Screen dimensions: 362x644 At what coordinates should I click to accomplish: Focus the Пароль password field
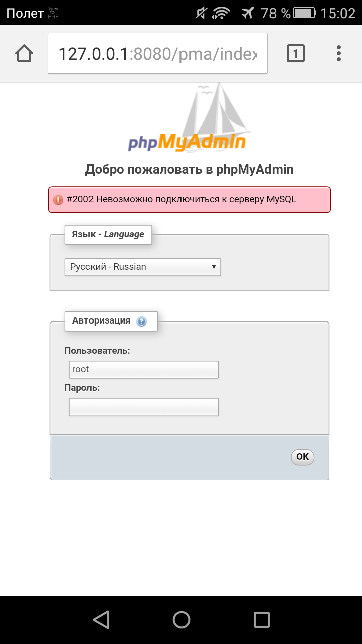(x=144, y=407)
